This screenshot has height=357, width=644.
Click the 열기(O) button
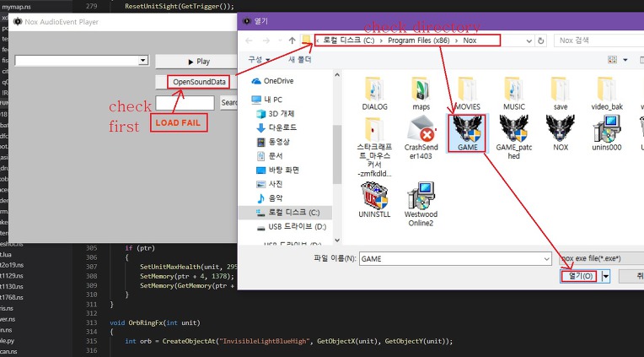pos(580,276)
